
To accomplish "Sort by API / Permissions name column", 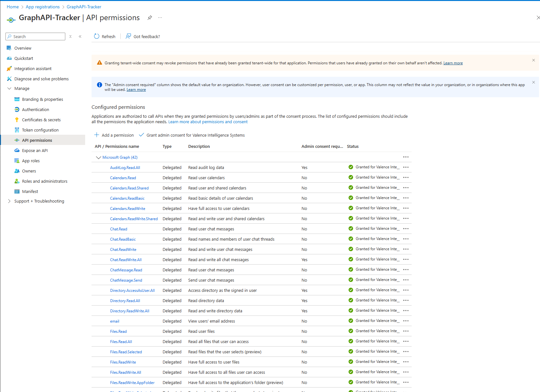I will (117, 146).
